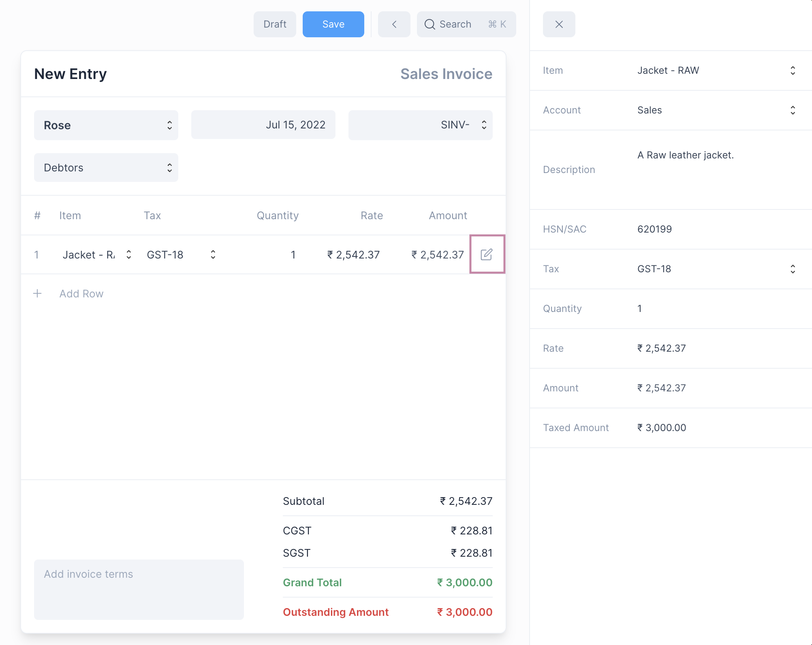Close the item detail side panel
The width and height of the screenshot is (812, 645).
pyautogui.click(x=559, y=24)
